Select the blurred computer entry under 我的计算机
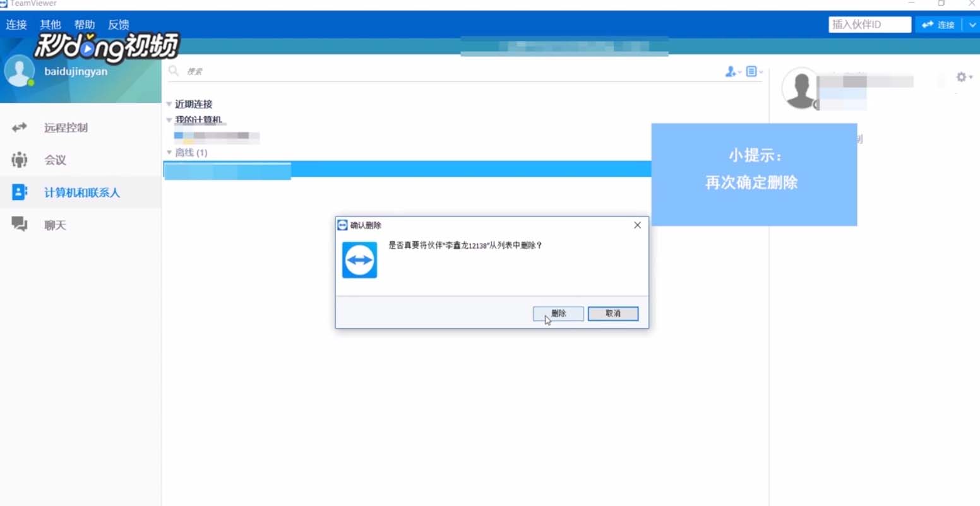This screenshot has height=506, width=980. point(217,136)
